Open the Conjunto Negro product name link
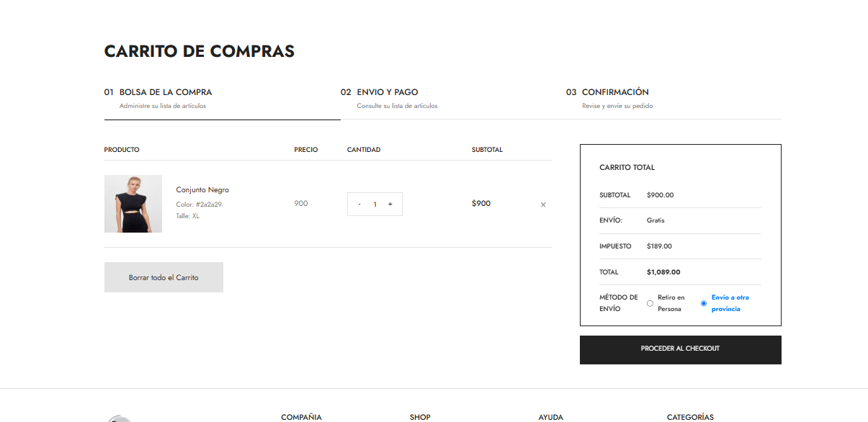This screenshot has height=422, width=868. [202, 190]
